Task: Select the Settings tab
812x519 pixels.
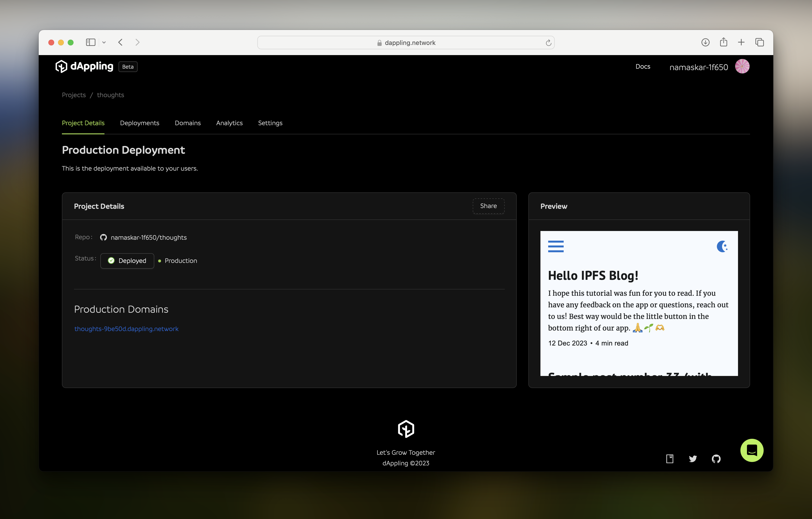Action: click(x=270, y=123)
